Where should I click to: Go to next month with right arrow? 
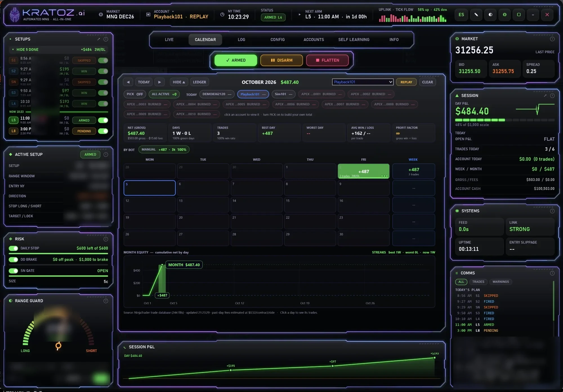pyautogui.click(x=160, y=82)
